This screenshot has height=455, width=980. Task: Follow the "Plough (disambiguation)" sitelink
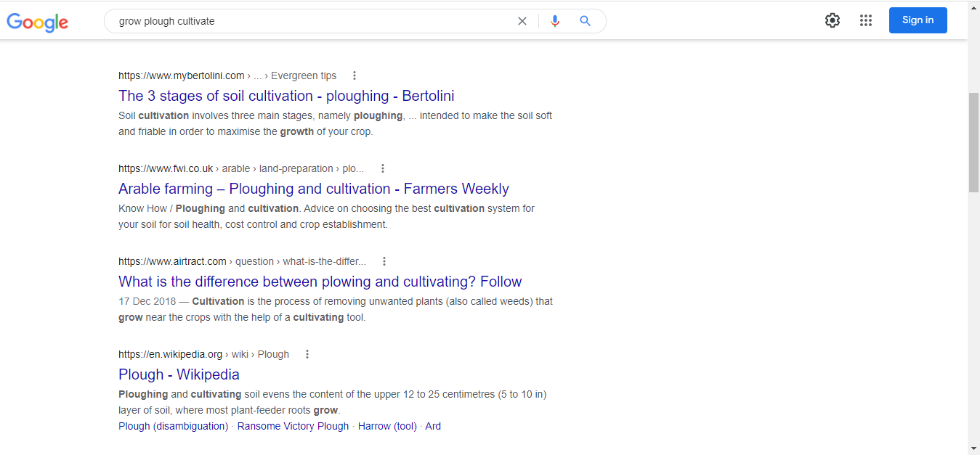pyautogui.click(x=173, y=426)
